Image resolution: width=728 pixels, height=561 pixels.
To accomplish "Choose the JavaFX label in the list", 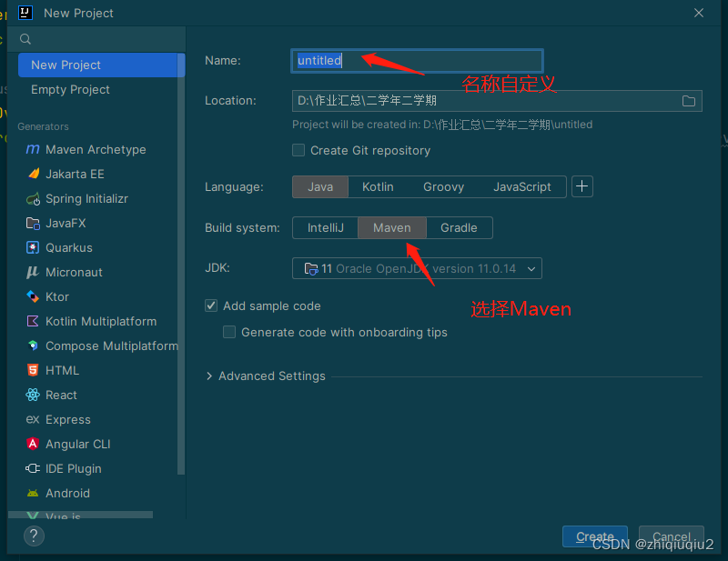I will (66, 224).
